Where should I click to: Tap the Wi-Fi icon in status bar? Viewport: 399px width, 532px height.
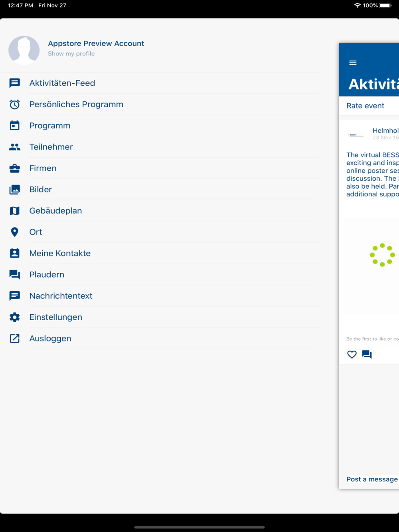pyautogui.click(x=358, y=6)
